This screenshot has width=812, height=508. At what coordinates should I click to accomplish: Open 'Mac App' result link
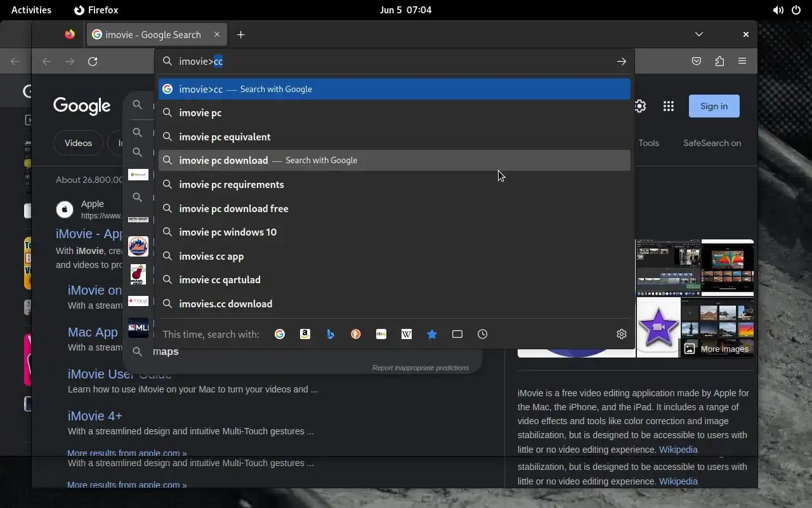(x=93, y=332)
